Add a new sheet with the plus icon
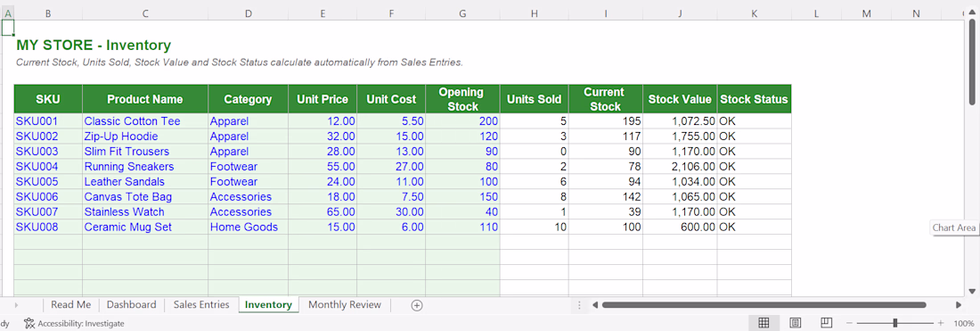The width and height of the screenshot is (980, 331). [x=417, y=305]
